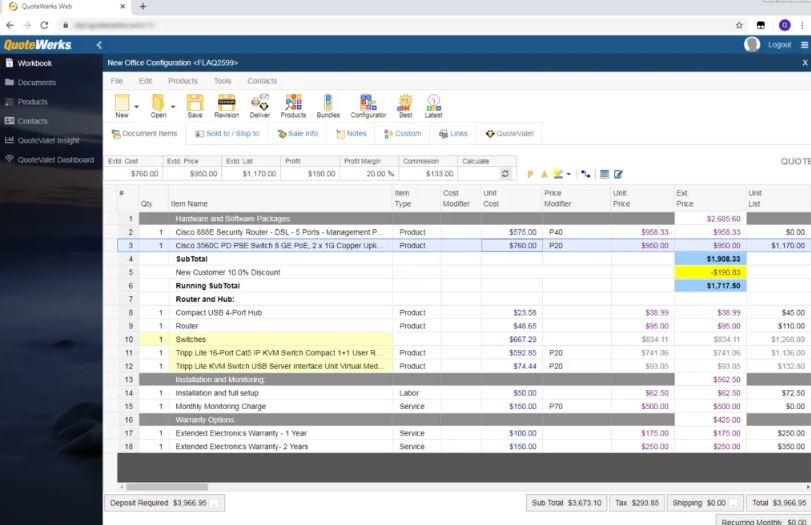Click the orange A font color icon
Viewport: 811px width, 525px height.
544,174
